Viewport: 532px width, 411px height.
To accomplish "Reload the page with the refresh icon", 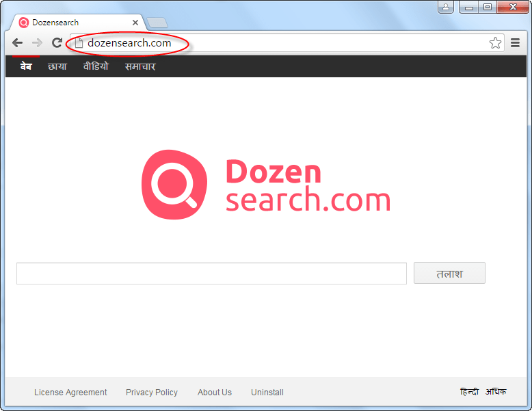I will point(57,43).
